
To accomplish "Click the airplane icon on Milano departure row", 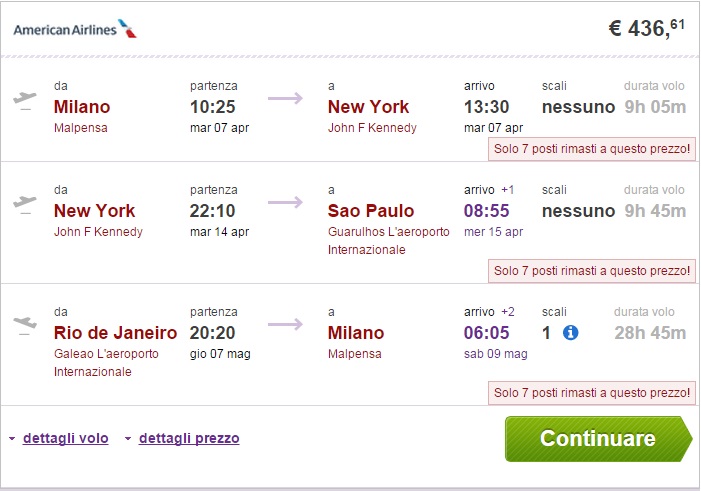I will 25,99.
